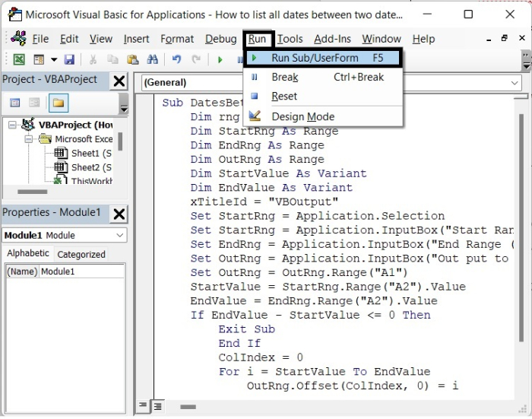Viewport: 532px width, 419px height.
Task: Click the Full Module View button at code bottom
Action: [158, 406]
